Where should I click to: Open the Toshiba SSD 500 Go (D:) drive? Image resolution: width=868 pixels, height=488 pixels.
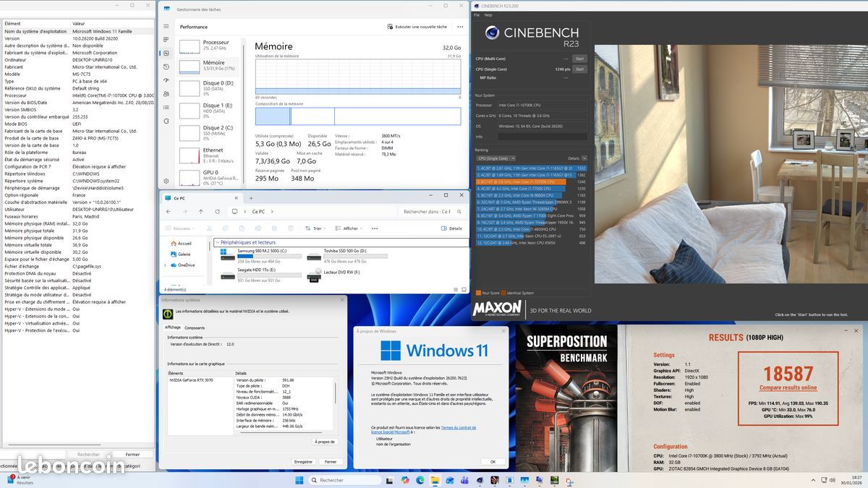(346, 255)
